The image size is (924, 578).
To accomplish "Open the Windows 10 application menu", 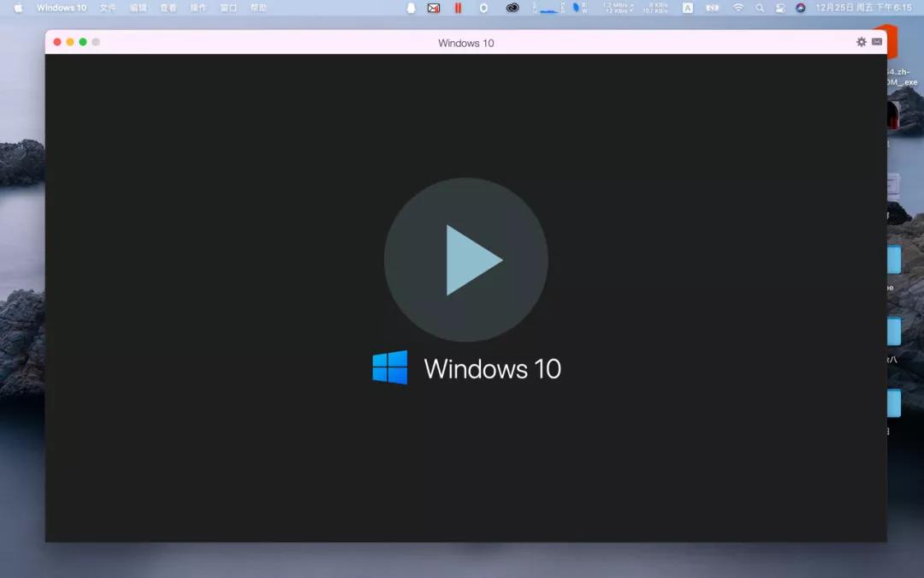I will [x=61, y=8].
